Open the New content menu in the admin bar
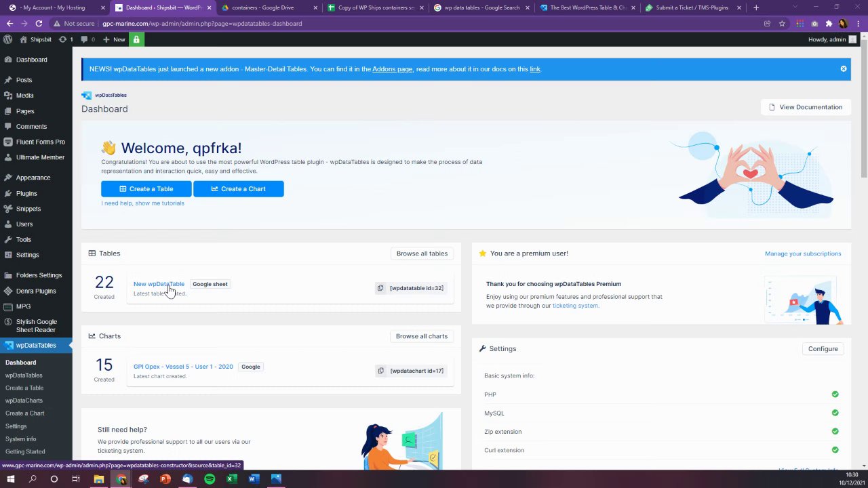The width and height of the screenshot is (868, 488). (114, 39)
